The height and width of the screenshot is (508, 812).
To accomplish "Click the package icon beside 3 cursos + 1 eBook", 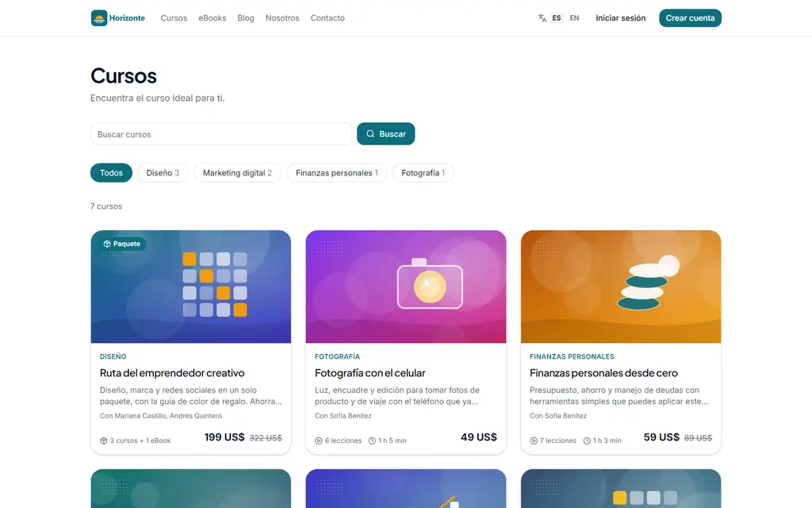I will click(104, 441).
